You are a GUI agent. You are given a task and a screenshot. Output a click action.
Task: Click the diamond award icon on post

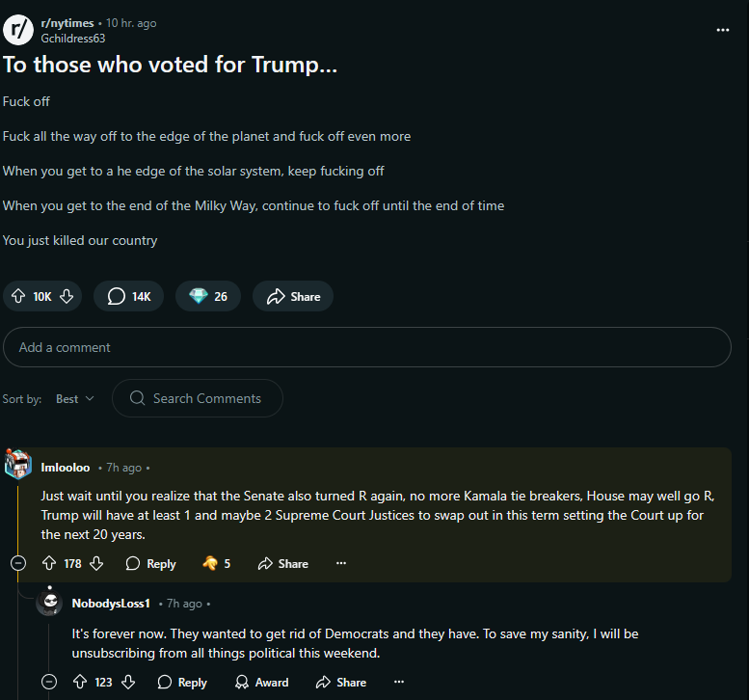(199, 296)
